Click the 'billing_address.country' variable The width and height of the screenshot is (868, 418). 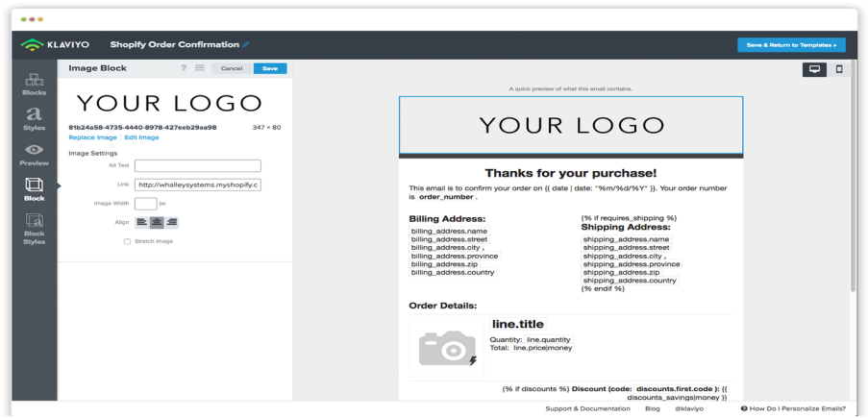click(x=453, y=272)
